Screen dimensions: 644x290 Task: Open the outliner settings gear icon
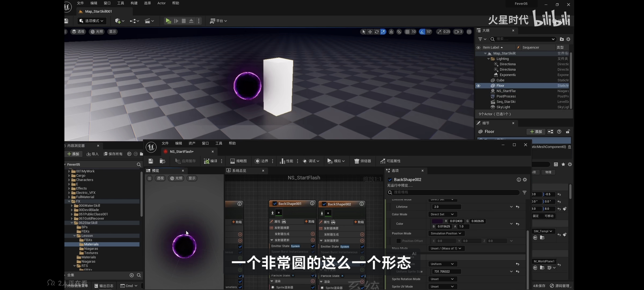point(568,39)
